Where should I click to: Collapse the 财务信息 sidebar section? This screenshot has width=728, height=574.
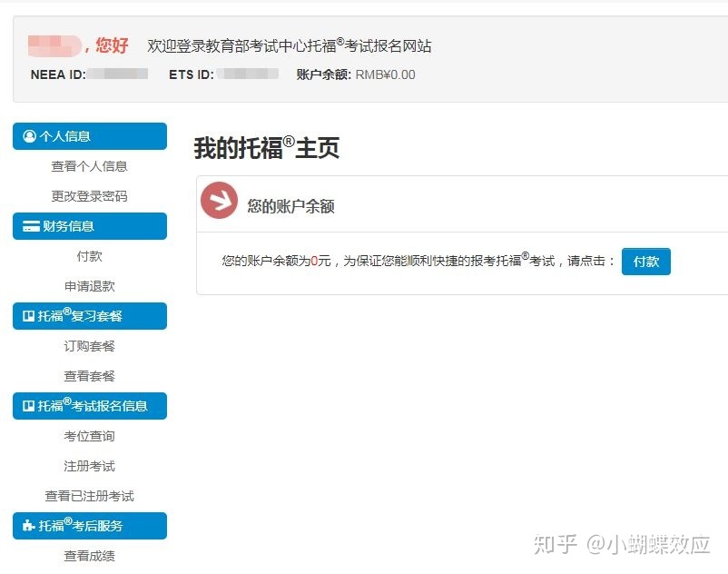pos(89,226)
